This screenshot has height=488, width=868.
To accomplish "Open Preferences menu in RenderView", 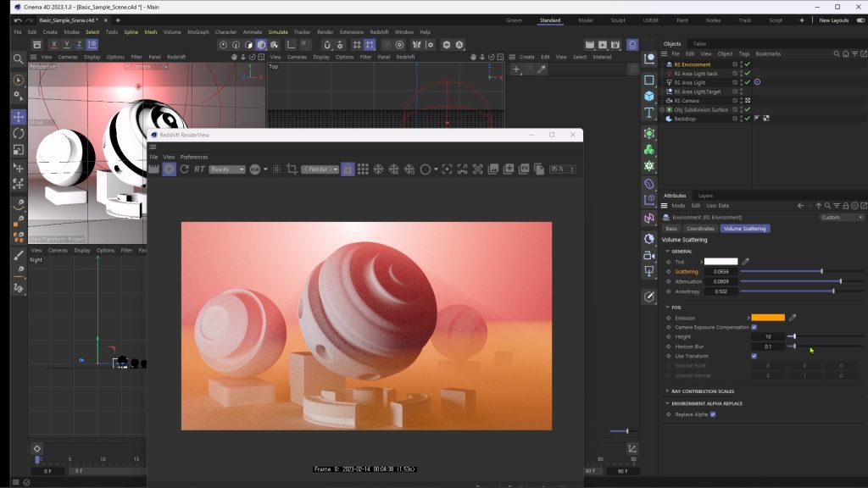I will pos(194,157).
